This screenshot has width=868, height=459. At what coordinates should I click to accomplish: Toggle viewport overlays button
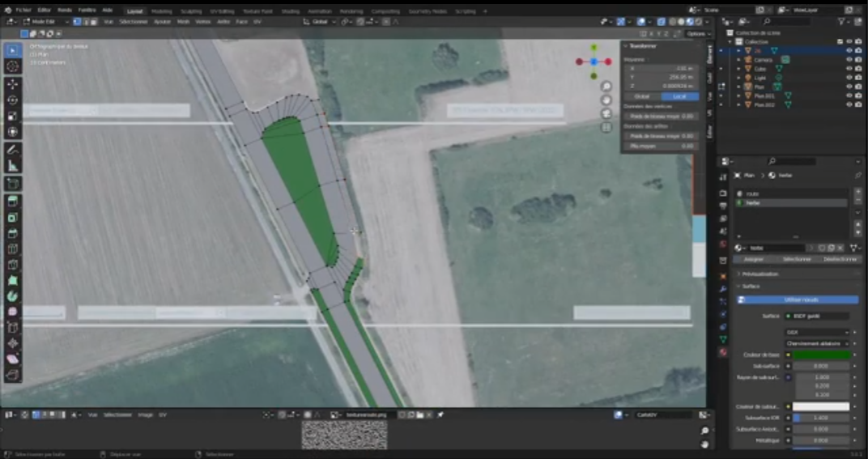(x=641, y=22)
